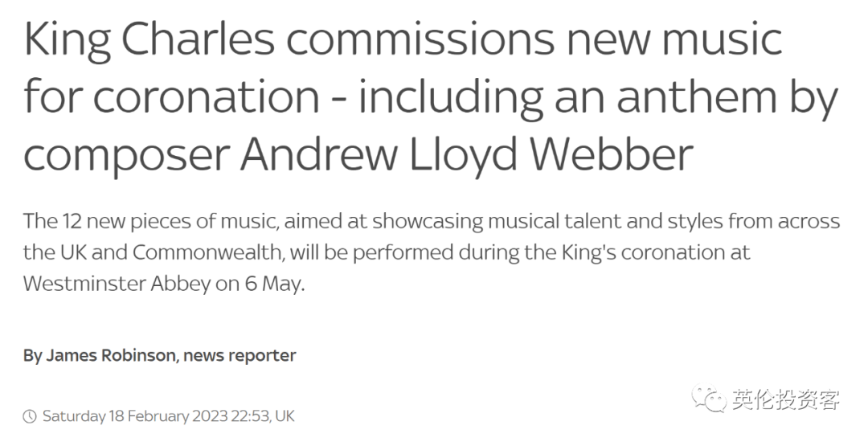Click the word Commonwealth in the summary

tap(208, 252)
